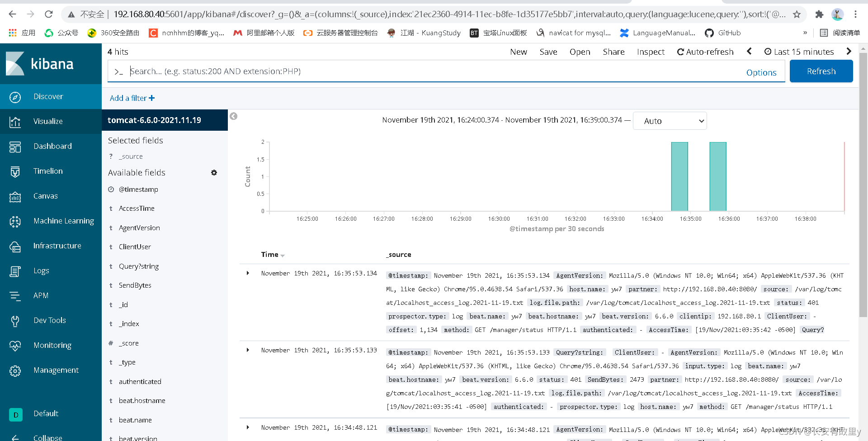868x441 pixels.
Task: Select the Query?string field
Action: click(x=139, y=266)
